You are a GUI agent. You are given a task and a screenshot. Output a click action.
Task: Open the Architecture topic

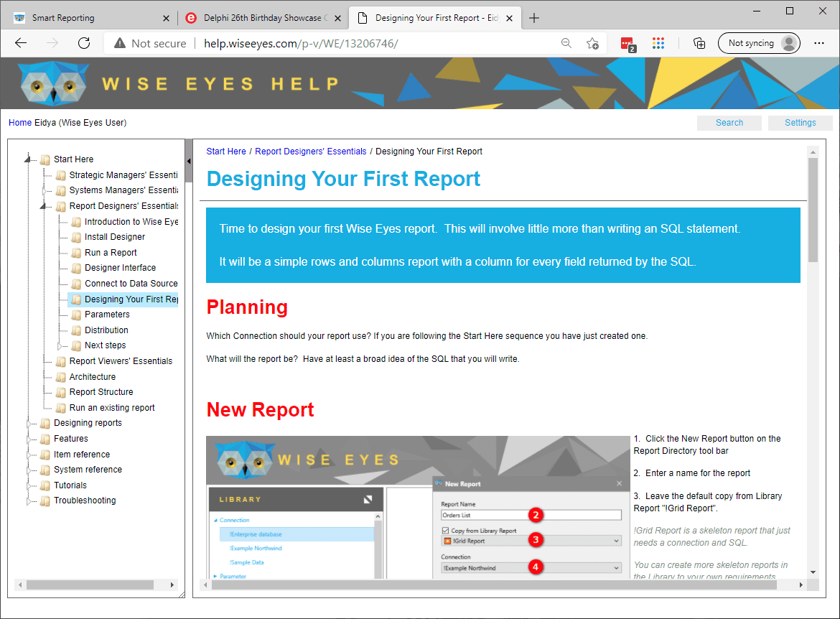(x=92, y=377)
